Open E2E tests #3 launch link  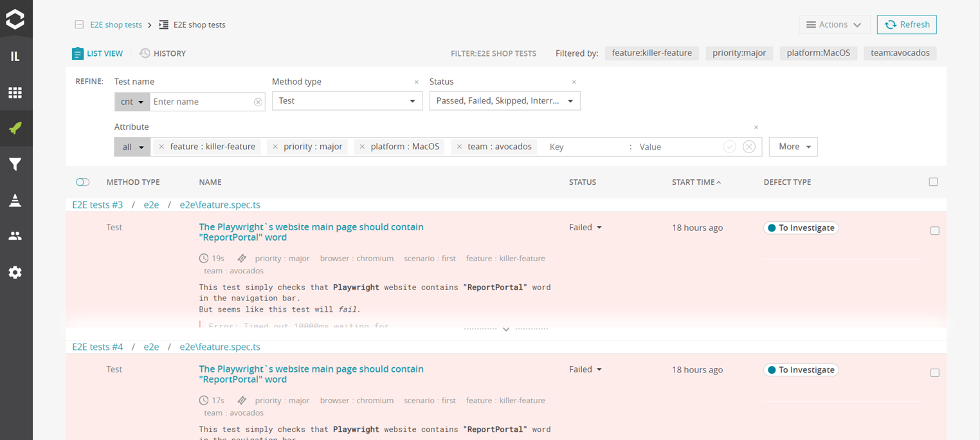point(97,205)
